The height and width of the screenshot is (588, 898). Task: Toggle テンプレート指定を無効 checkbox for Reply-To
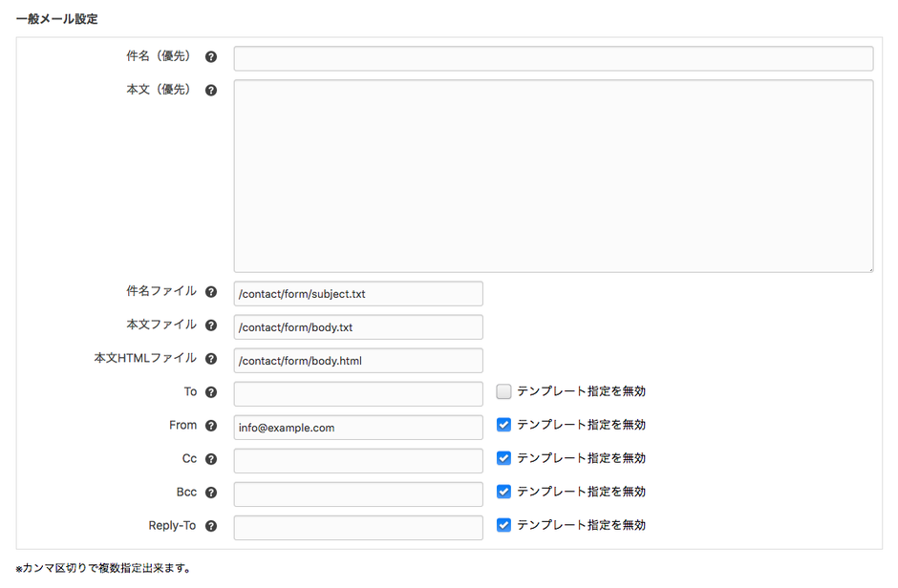coord(504,525)
